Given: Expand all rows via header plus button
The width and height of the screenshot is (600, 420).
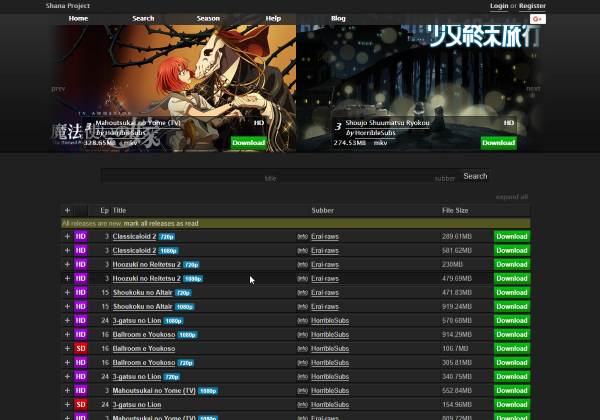Looking at the screenshot, I should pos(67,210).
